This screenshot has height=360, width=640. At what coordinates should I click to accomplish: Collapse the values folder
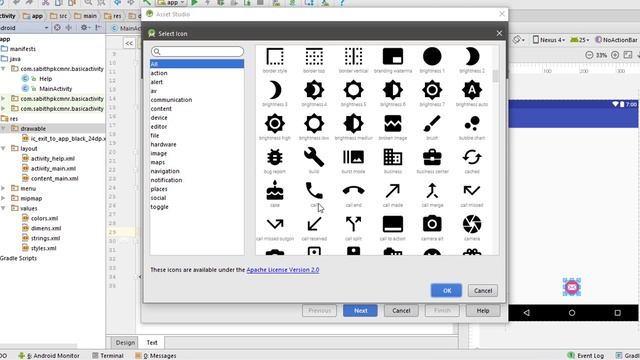click(x=3, y=208)
